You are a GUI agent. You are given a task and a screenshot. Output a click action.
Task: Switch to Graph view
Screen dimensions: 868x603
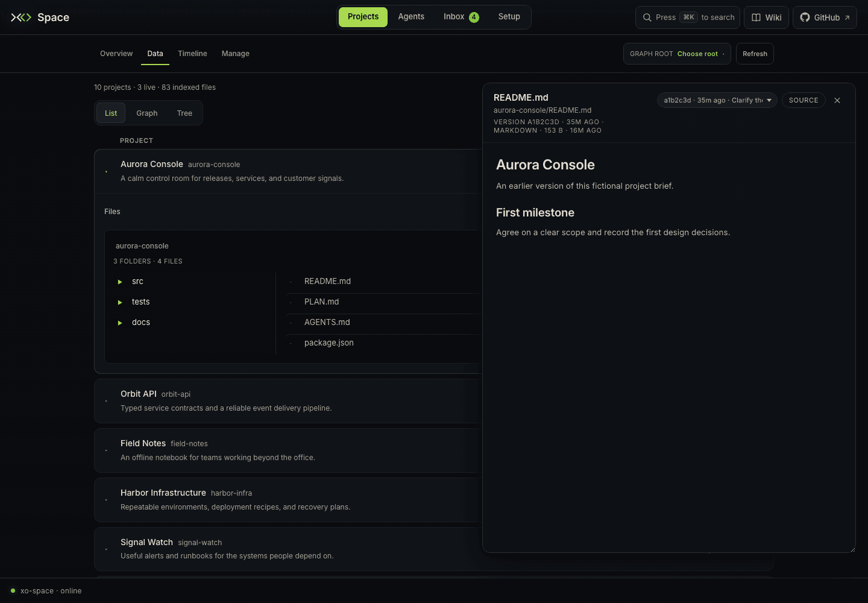click(147, 113)
